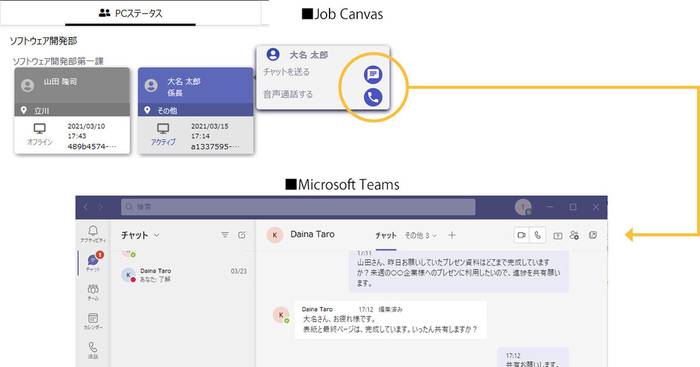Click the chat list filter icon

pos(225,235)
